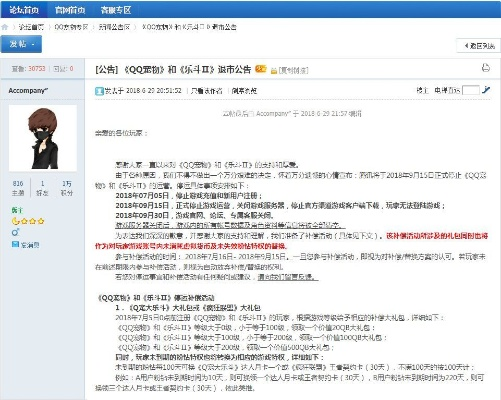Click the send message envelope icon
501x400 pixels.
tap(15, 245)
